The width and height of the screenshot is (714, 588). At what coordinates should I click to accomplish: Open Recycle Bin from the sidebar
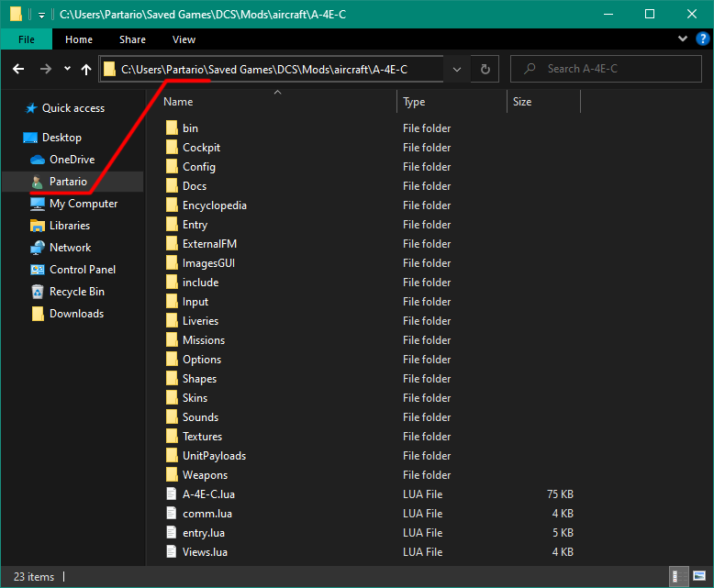67,292
